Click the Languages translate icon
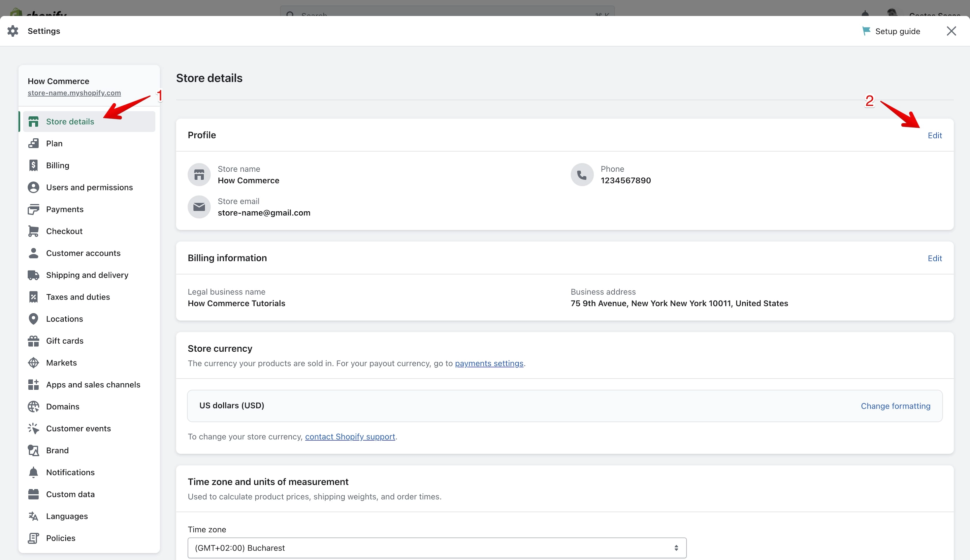The image size is (970, 560). coord(33,516)
